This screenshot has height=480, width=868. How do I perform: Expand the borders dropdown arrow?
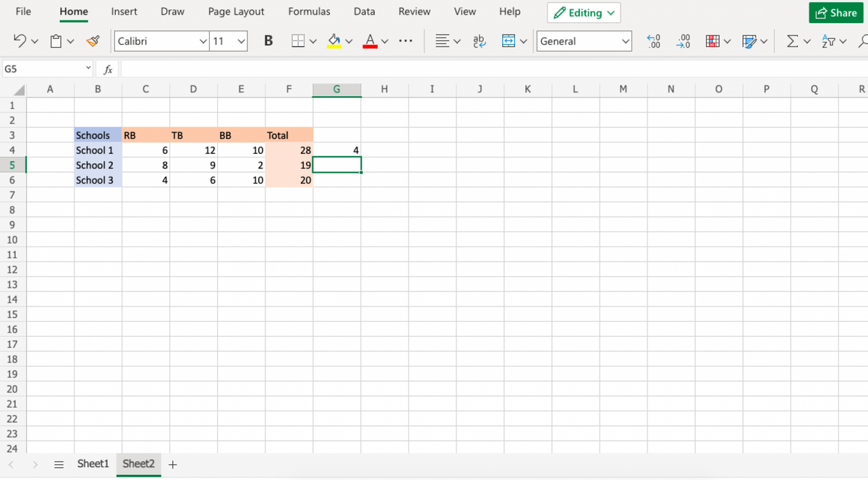(312, 41)
